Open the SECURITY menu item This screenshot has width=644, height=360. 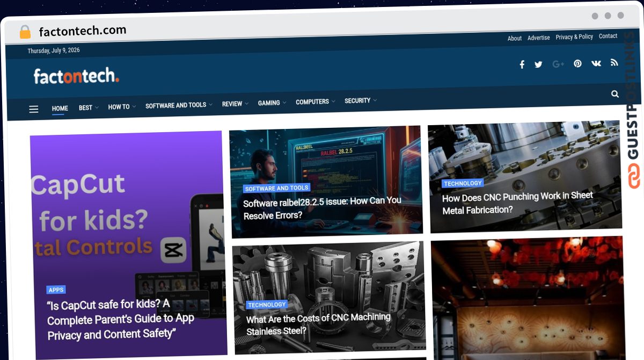click(x=357, y=100)
